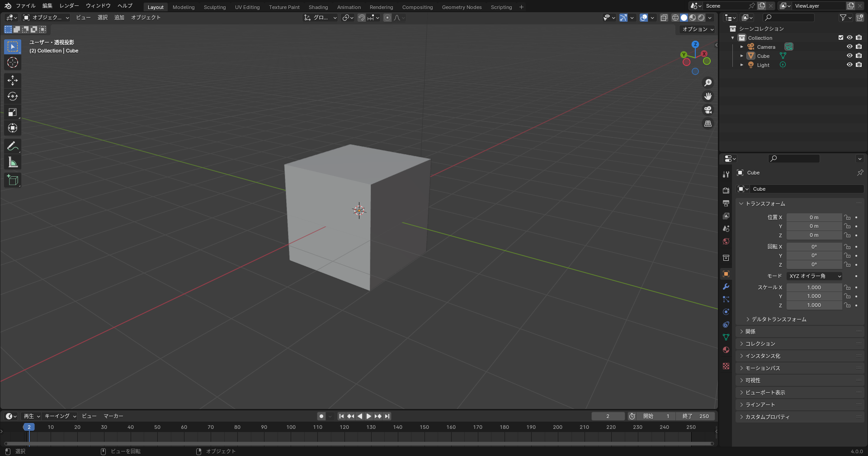868x456 pixels.
Task: Open the Object Mode dropdown
Action: pyautogui.click(x=46, y=18)
